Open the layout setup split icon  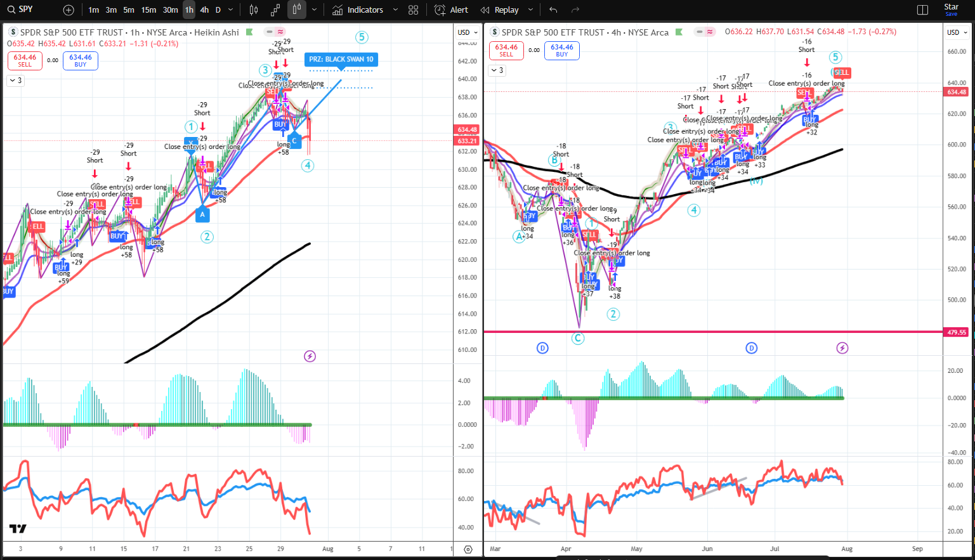click(x=923, y=10)
